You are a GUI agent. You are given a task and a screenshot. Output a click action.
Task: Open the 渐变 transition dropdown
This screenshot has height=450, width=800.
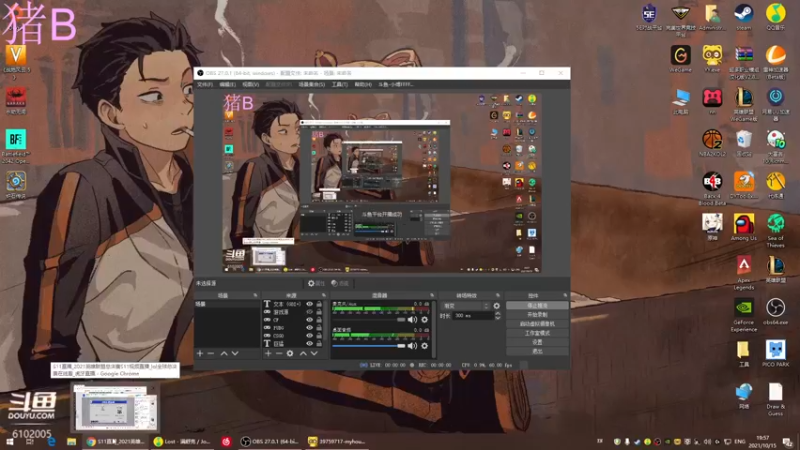(x=466, y=306)
